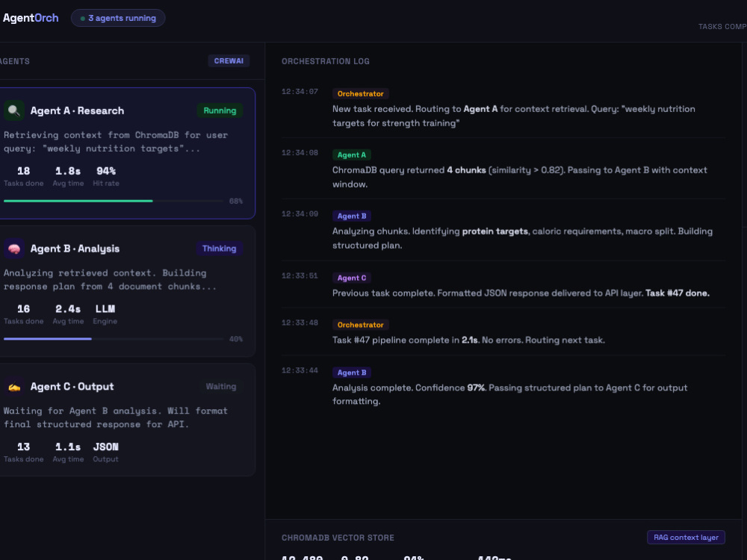Click Agent A's '18 Tasks done' stat

(x=23, y=176)
